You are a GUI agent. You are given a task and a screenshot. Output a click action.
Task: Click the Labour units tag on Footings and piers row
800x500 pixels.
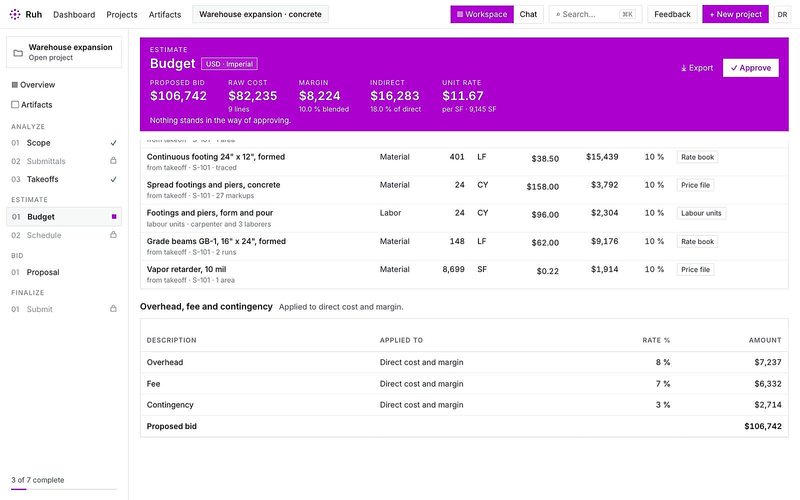701,213
